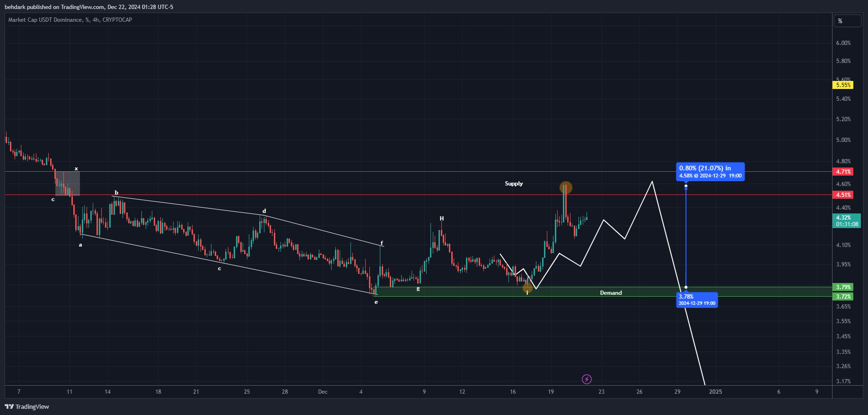The image size is (868, 415).
Task: Click the 'behdark published on TradingView.com' header
Action: (x=89, y=7)
